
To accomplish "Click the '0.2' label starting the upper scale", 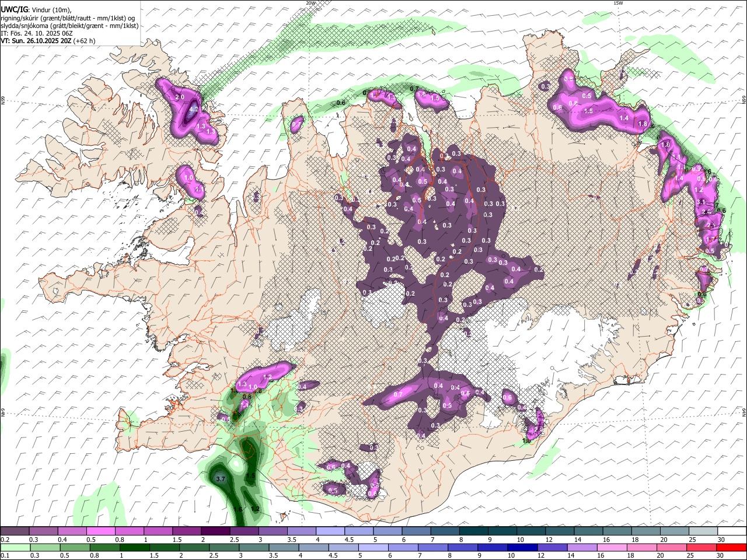I will [5, 540].
